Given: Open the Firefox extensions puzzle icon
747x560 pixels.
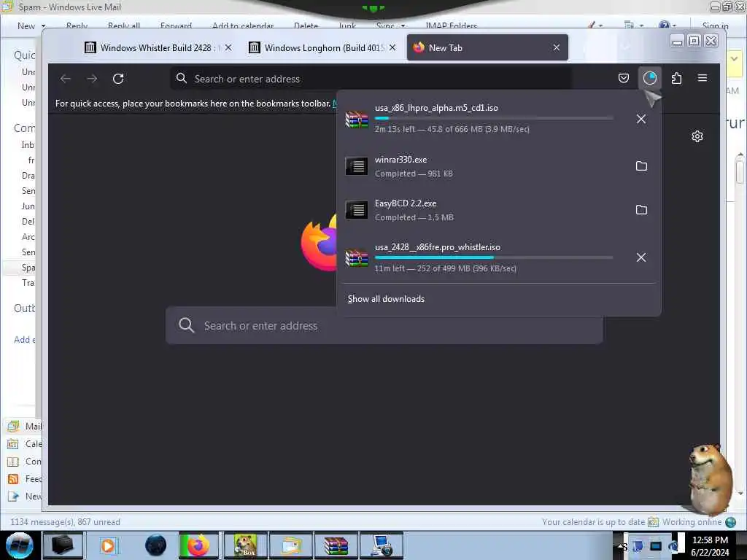Looking at the screenshot, I should (x=676, y=78).
